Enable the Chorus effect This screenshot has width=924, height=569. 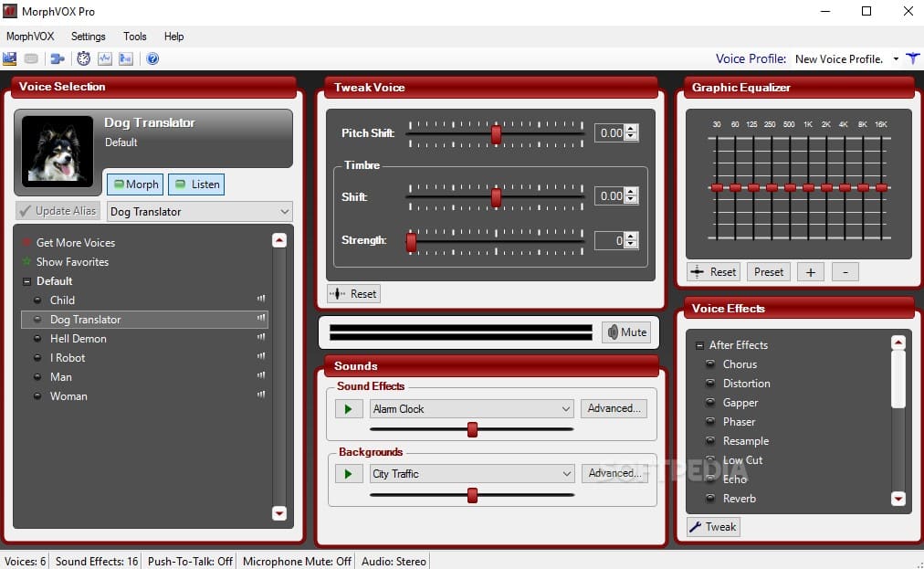[x=740, y=364]
